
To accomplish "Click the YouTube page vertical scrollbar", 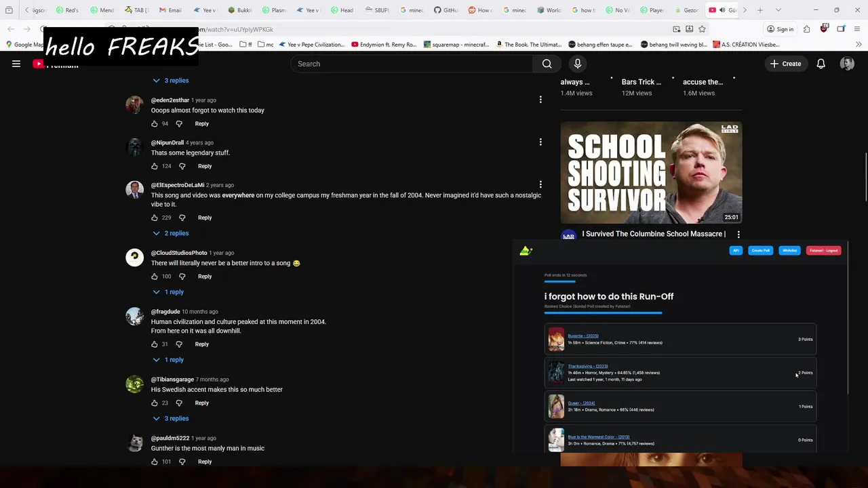I will (x=865, y=178).
